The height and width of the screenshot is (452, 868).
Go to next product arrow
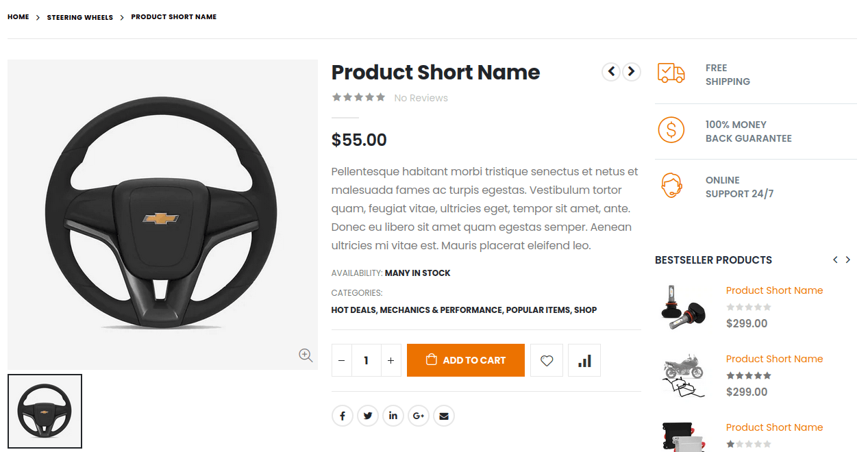[632, 71]
